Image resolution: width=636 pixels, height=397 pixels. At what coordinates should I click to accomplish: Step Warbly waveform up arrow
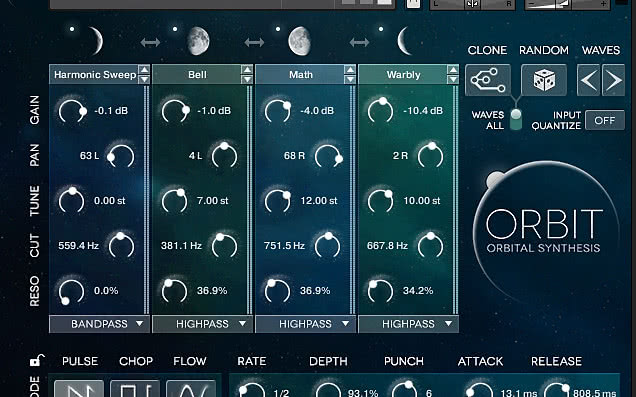pos(453,70)
